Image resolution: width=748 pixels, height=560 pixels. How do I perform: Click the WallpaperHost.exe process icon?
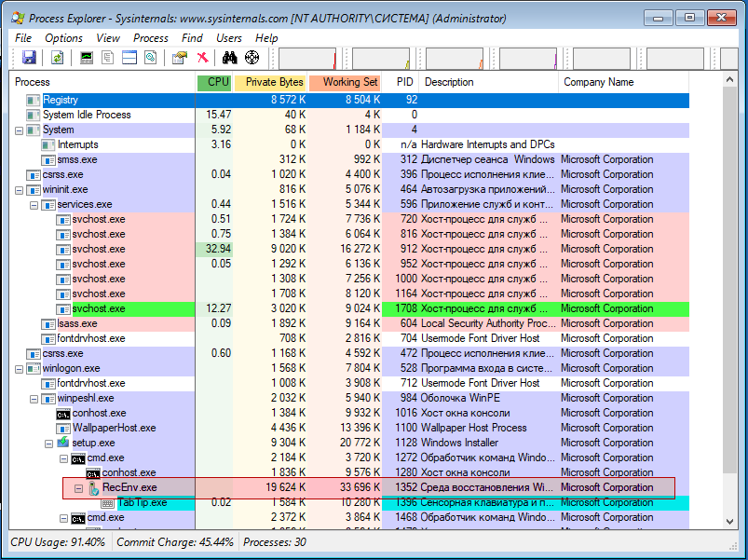pos(63,428)
